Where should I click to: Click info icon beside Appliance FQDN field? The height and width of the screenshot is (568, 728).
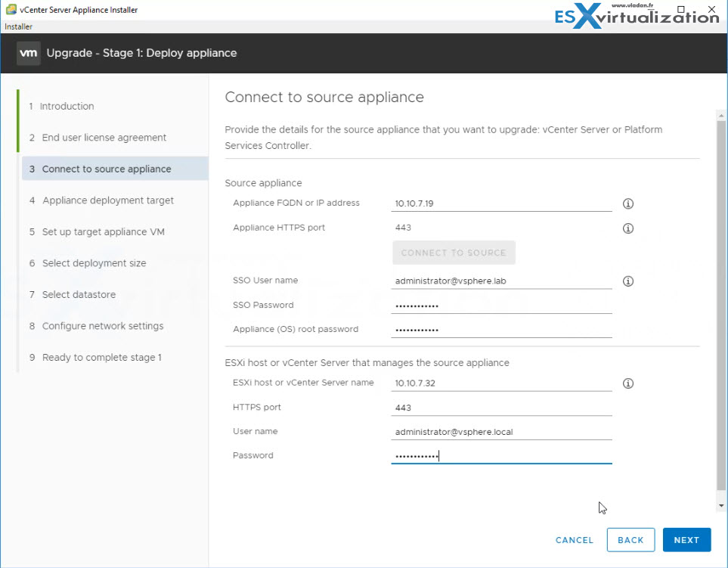tap(627, 203)
